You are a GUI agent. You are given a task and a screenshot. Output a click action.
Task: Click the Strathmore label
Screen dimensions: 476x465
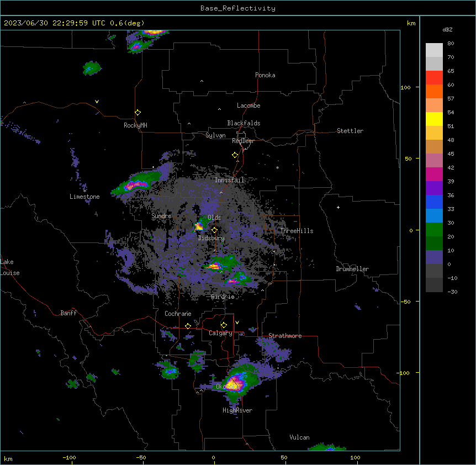click(285, 336)
